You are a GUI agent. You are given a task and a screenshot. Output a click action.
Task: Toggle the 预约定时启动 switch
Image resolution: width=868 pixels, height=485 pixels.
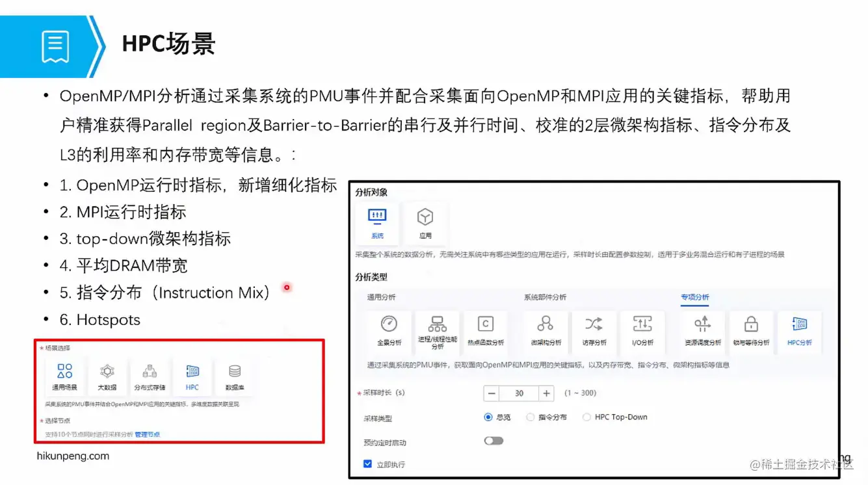pos(493,441)
